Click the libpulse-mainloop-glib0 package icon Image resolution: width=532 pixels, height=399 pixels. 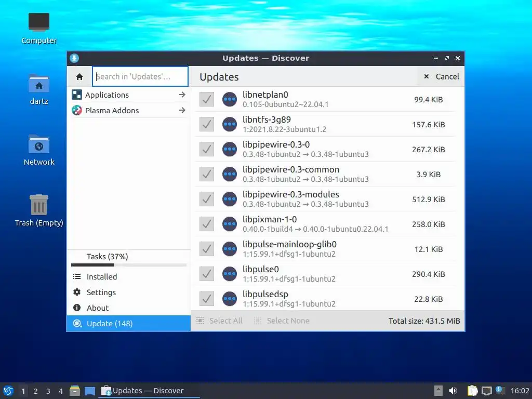(230, 249)
